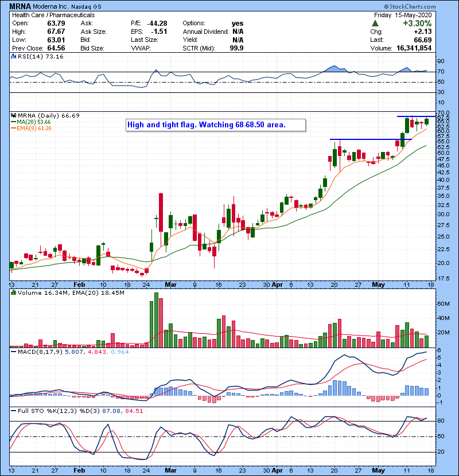
Task: Click the volume bars icon next to Volume label
Action: tap(13, 292)
